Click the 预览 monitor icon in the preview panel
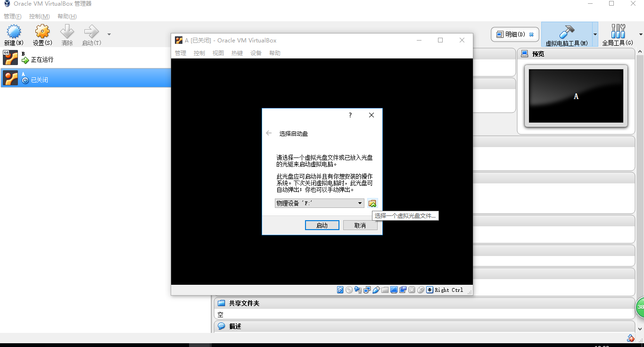Image resolution: width=644 pixels, height=347 pixels. tap(525, 54)
